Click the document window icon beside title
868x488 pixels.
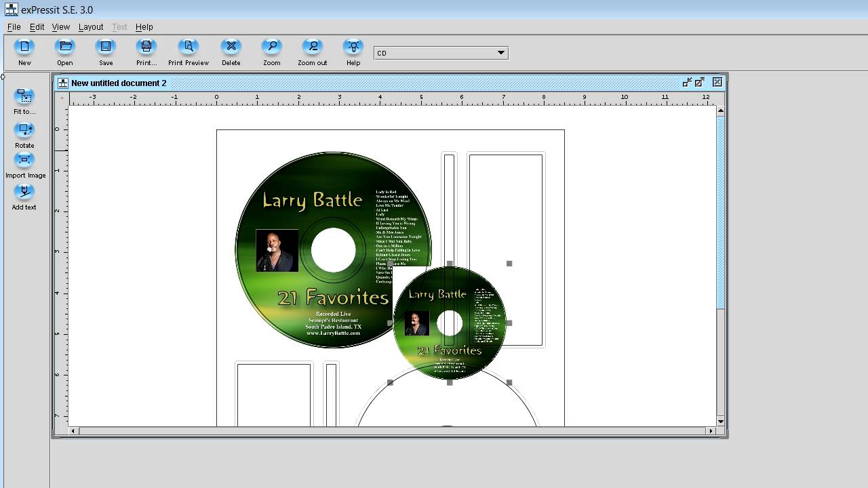click(63, 83)
